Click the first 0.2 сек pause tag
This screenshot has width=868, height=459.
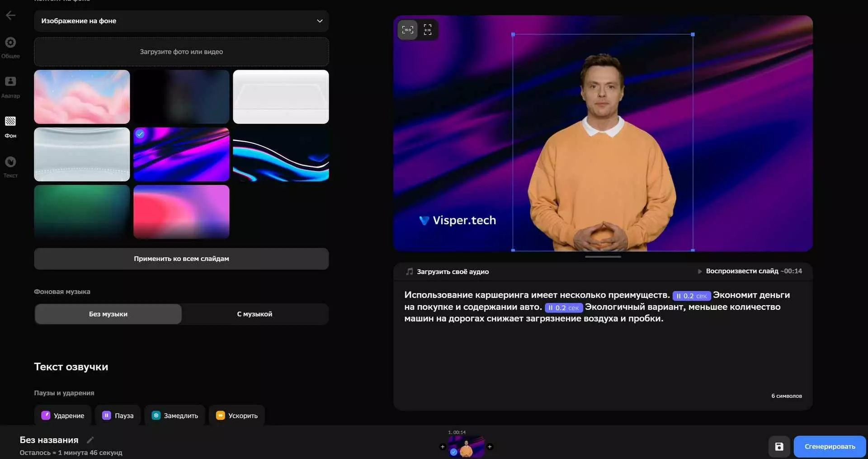(691, 296)
